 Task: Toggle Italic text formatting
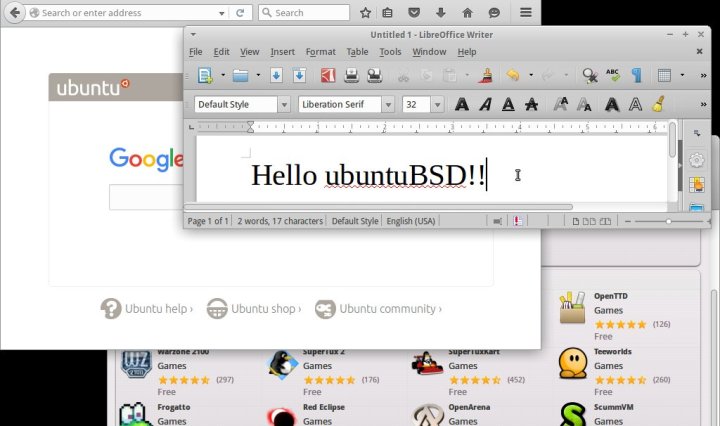485,104
